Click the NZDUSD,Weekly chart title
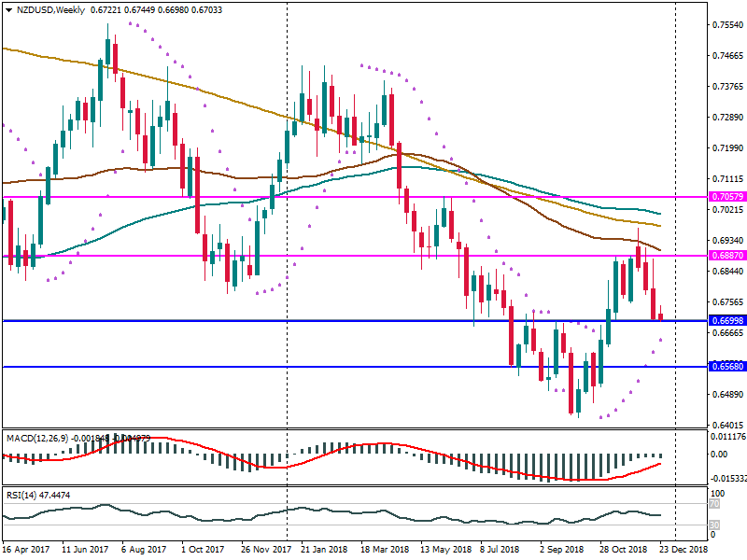The width and height of the screenshot is (747, 560). (x=47, y=10)
